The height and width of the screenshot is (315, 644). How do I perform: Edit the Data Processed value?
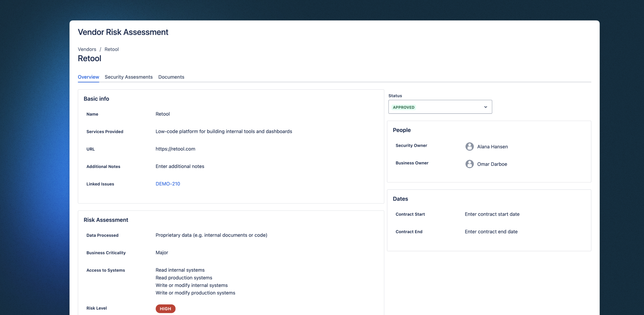coord(211,235)
